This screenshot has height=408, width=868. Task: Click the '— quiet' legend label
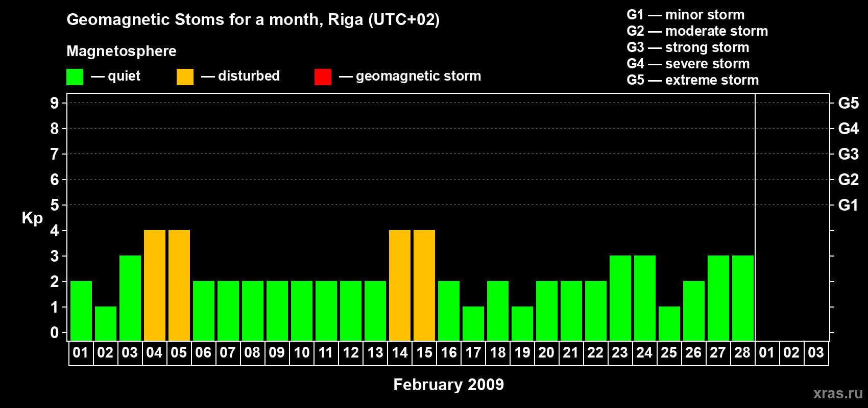pyautogui.click(x=115, y=76)
